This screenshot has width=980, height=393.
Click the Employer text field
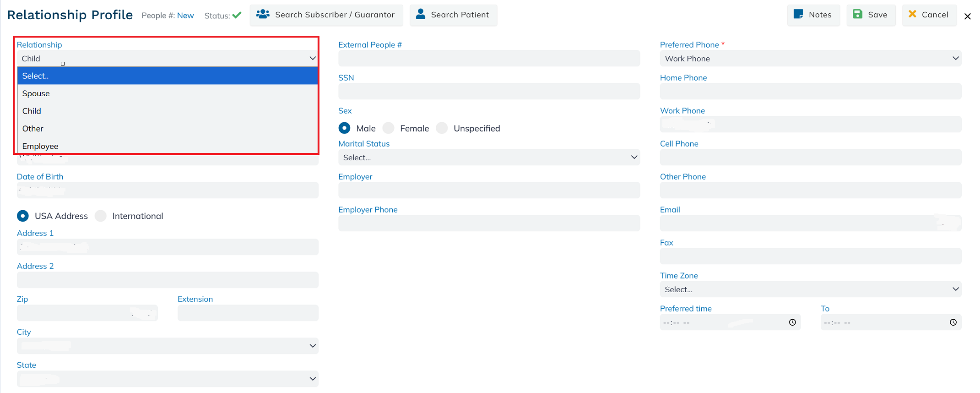pos(489,191)
